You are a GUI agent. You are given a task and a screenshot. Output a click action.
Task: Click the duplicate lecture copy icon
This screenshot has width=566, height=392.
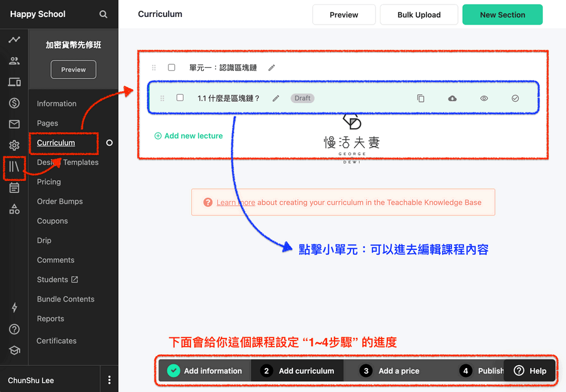click(421, 99)
